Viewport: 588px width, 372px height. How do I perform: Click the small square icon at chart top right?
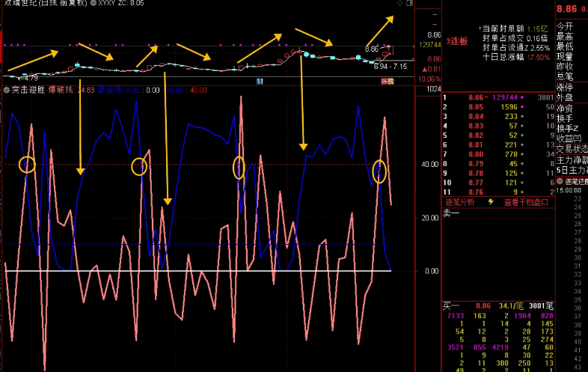(x=410, y=4)
